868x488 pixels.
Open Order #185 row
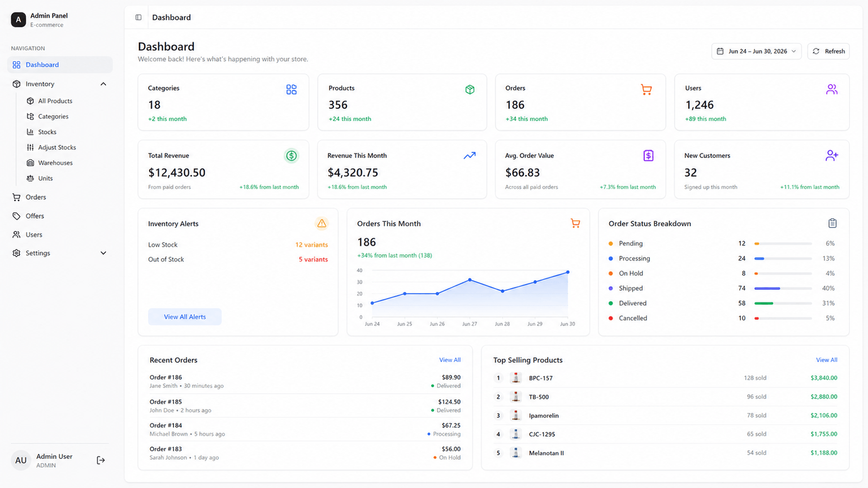[305, 406]
